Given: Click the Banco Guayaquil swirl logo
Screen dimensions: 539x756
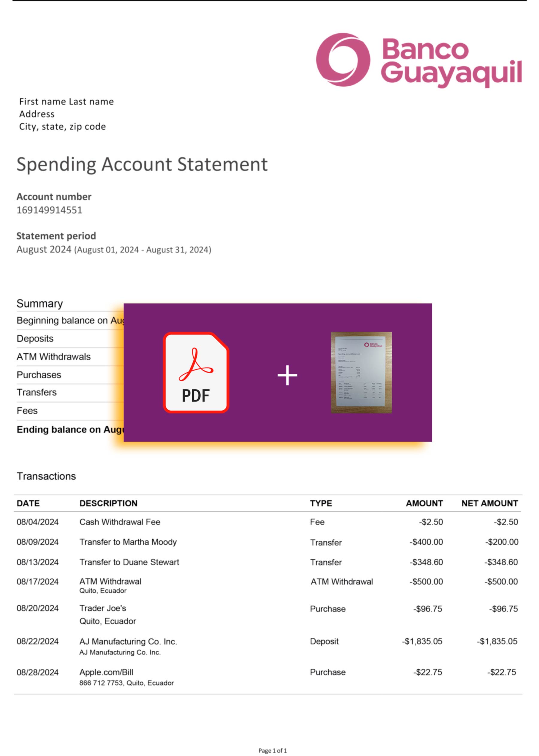Looking at the screenshot, I should pos(343,60).
